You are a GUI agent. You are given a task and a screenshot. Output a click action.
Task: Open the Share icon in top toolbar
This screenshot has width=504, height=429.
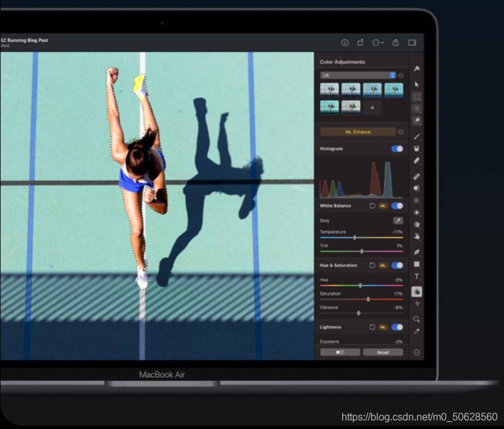coord(396,42)
